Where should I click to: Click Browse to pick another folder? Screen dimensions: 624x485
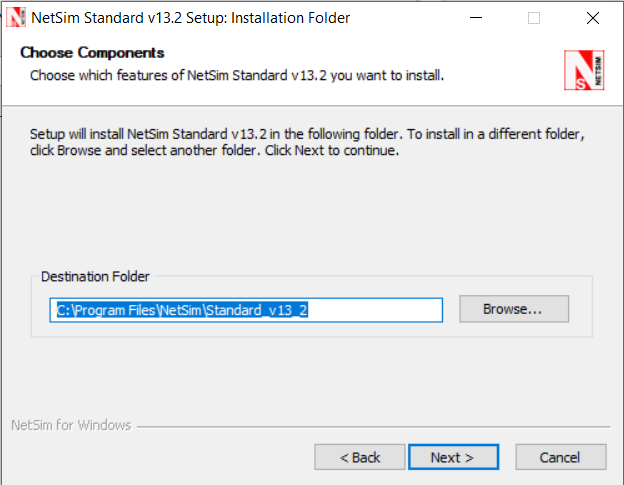(513, 309)
